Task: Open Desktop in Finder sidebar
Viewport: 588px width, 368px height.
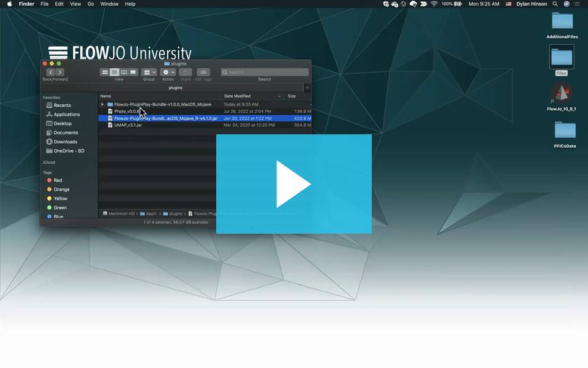Action: pos(59,123)
